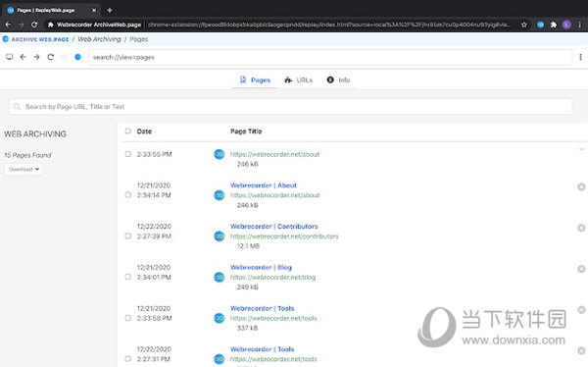Check the 2:27:31 PM Tools row
The width and height of the screenshot is (588, 367).
click(127, 359)
